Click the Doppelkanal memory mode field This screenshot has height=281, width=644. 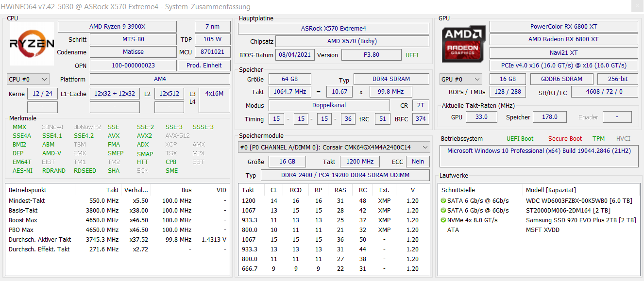(329, 105)
